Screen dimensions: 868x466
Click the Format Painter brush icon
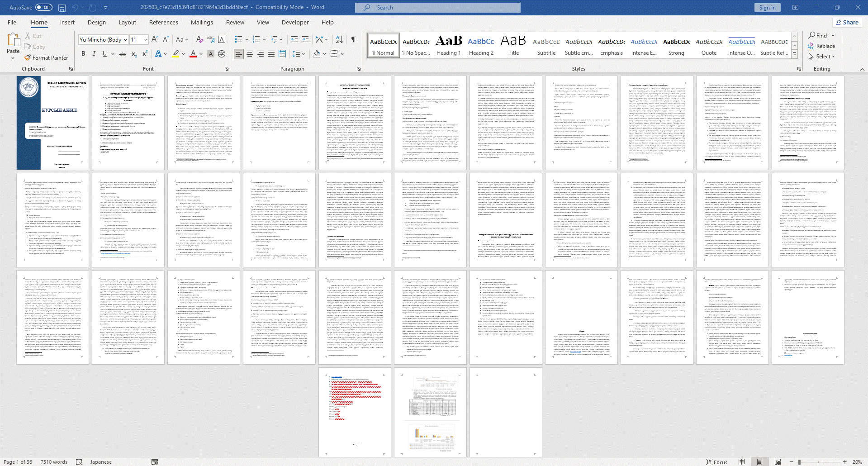coord(28,58)
